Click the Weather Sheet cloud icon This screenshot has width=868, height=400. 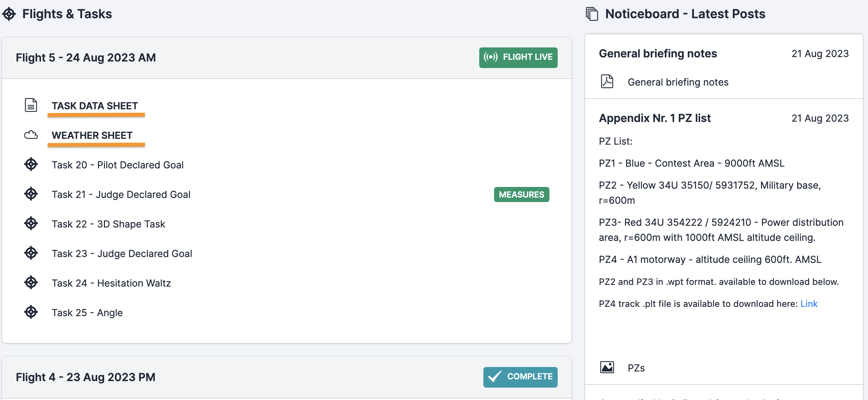[31, 135]
